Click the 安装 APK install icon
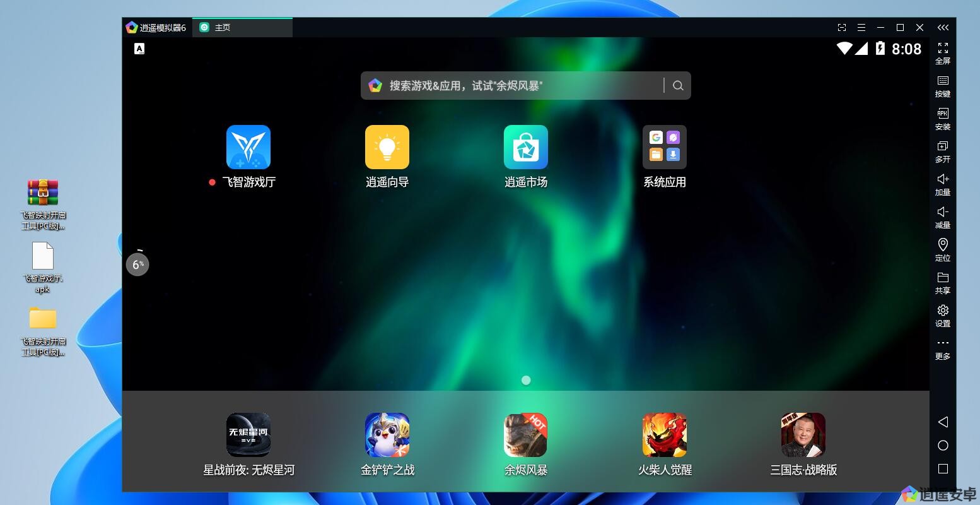The image size is (980, 505). 943,118
